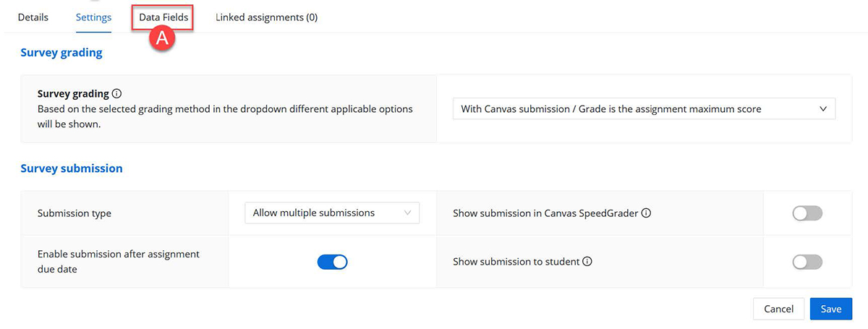This screenshot has width=868, height=329.
Task: Click the blue Survey grading section heading
Action: pyautogui.click(x=61, y=53)
